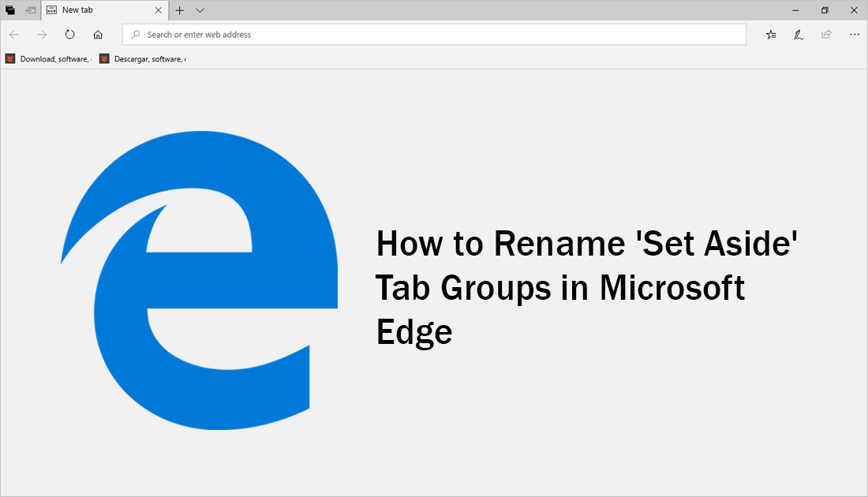Add notes with the pen icon
The image size is (868, 497).
coord(799,34)
